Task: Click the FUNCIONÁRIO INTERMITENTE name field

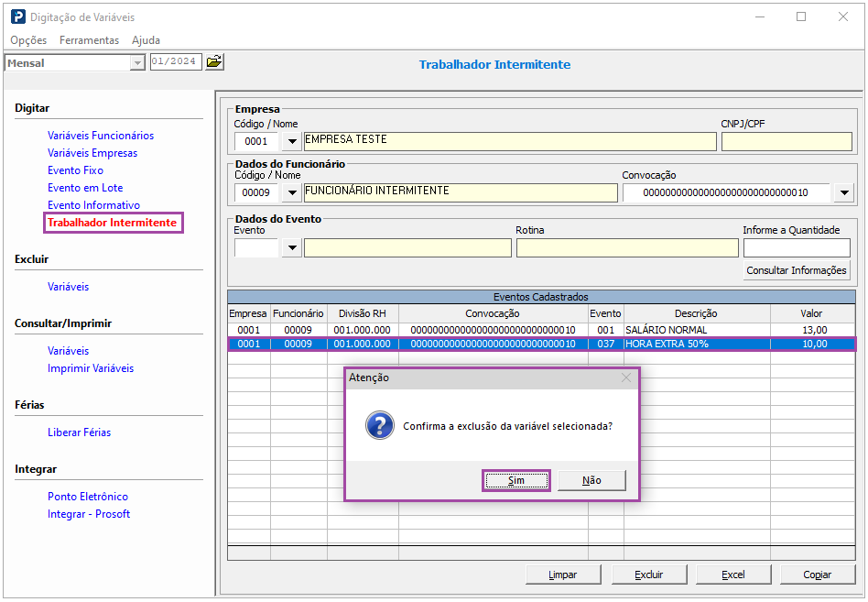Action: pyautogui.click(x=461, y=192)
